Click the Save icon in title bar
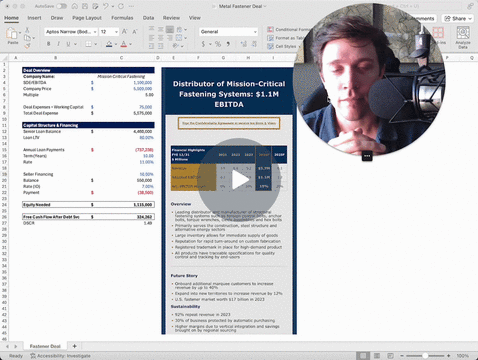 (x=85, y=6)
